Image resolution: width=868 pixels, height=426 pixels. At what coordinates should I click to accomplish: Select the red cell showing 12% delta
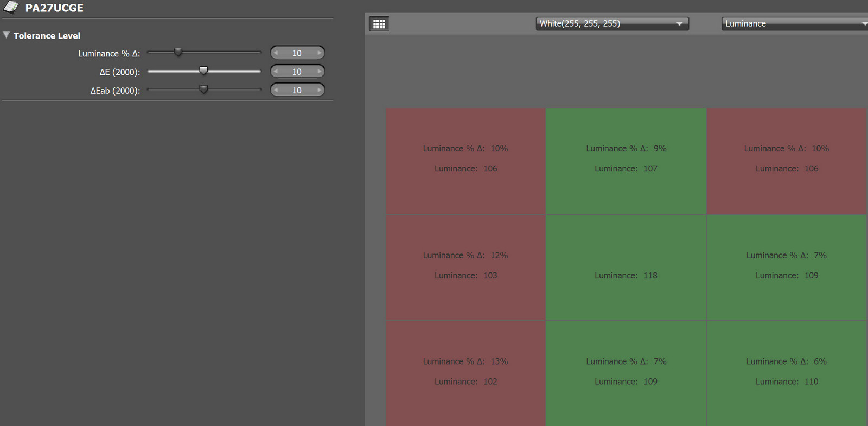pos(465,267)
